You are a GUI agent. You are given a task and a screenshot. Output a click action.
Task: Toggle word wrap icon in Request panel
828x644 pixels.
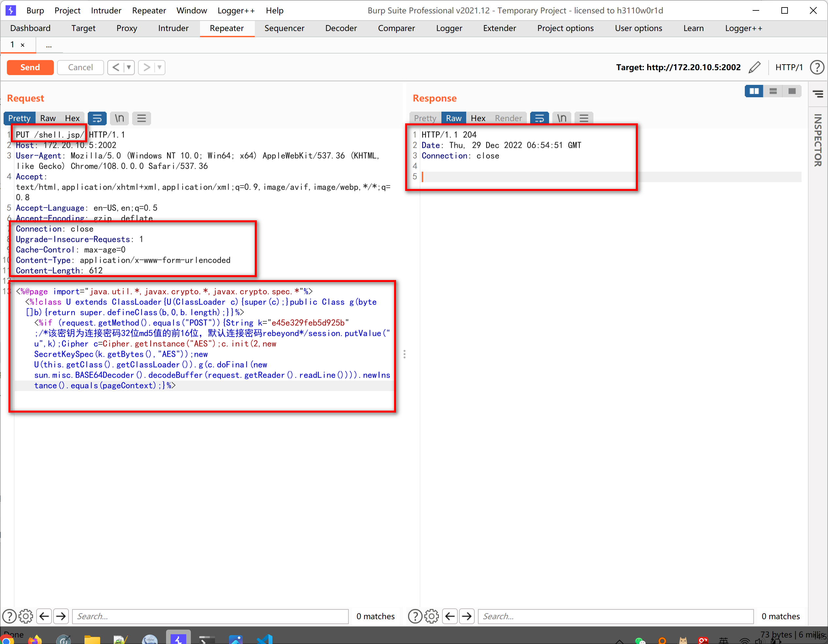point(97,118)
